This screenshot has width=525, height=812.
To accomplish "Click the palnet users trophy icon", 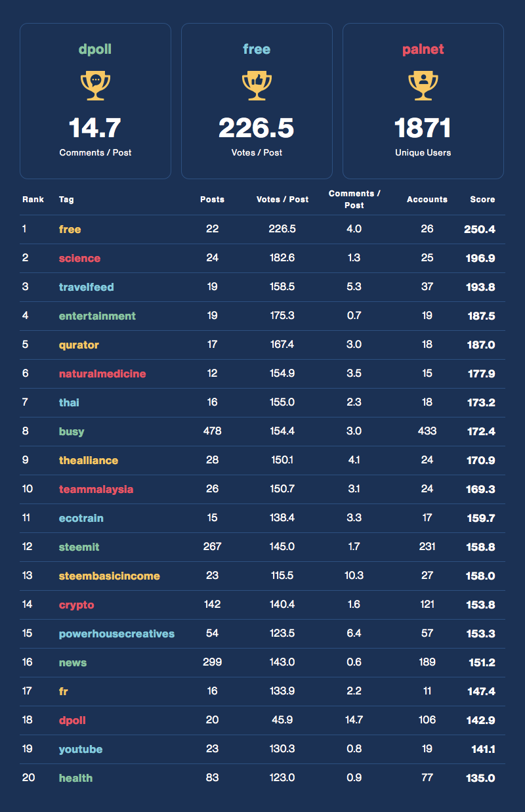I will (x=423, y=85).
